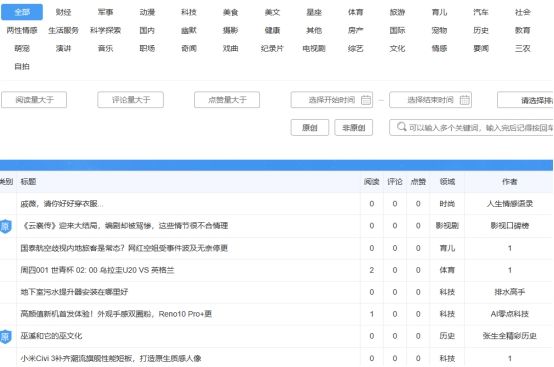Viewport: 554px width, 367px height.
Task: Click the 原 badge beside 《云襄传》 row
Action: point(5,226)
